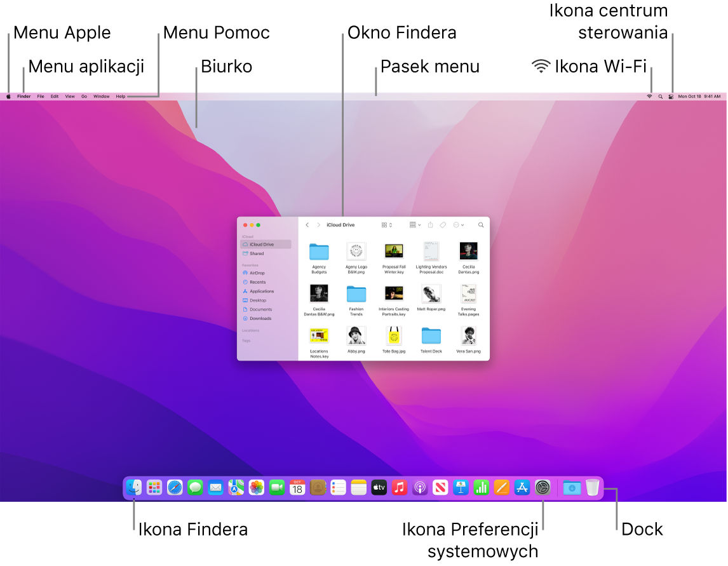Image resolution: width=728 pixels, height=566 pixels.
Task: Open the Action (ellipsis) menu in Finder toolbar
Action: click(x=459, y=225)
